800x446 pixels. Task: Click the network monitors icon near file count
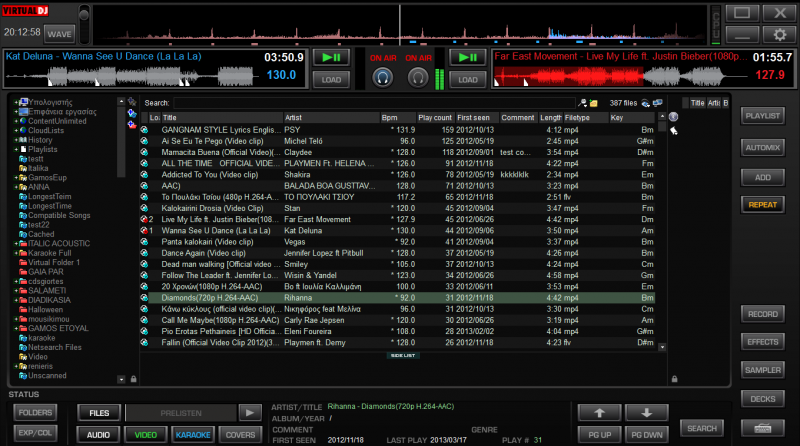tap(658, 103)
